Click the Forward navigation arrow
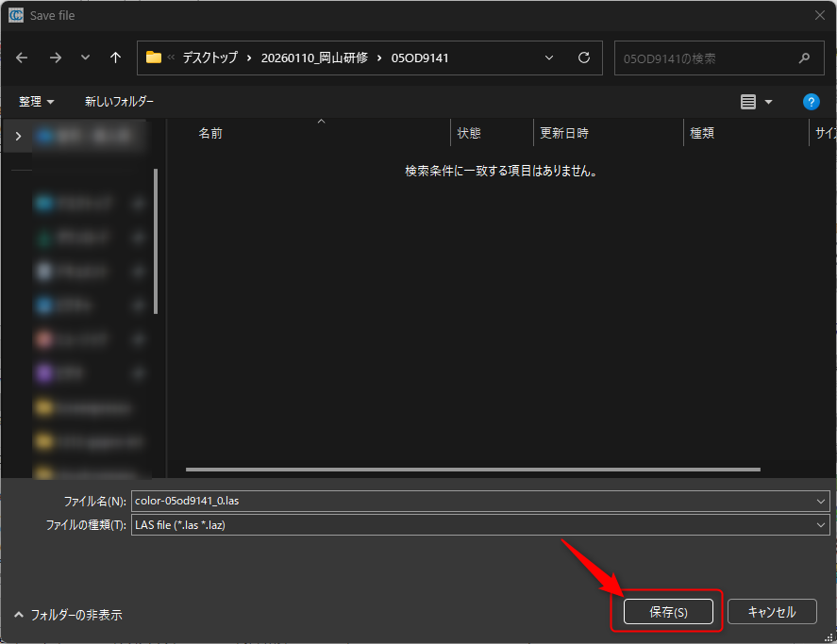The height and width of the screenshot is (644, 837). tap(55, 58)
